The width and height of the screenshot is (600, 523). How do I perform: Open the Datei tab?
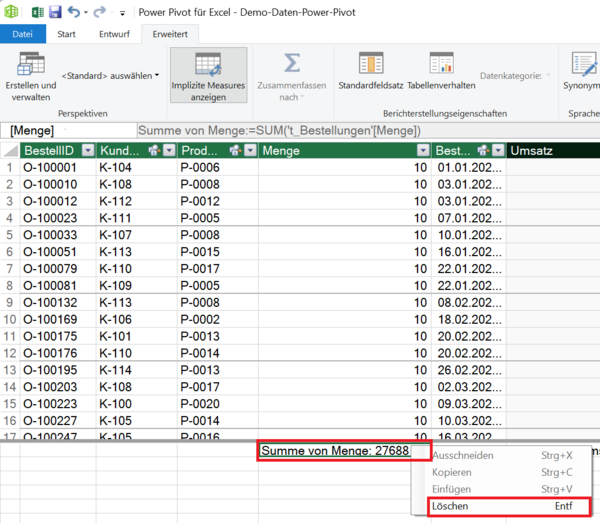(x=22, y=35)
